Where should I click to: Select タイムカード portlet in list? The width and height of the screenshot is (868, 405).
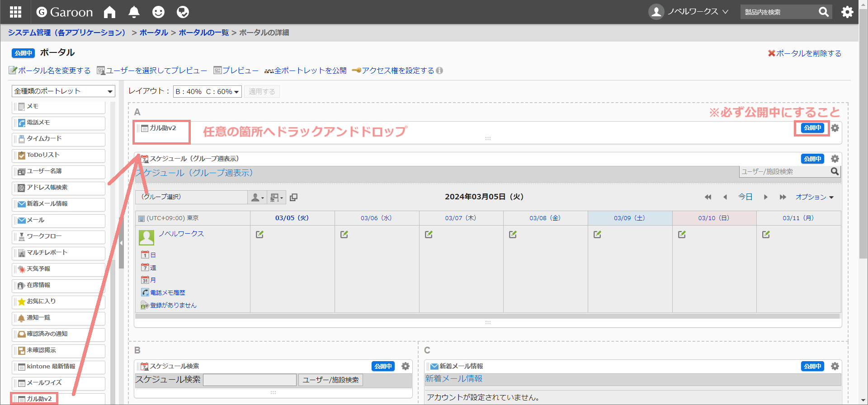coord(59,139)
